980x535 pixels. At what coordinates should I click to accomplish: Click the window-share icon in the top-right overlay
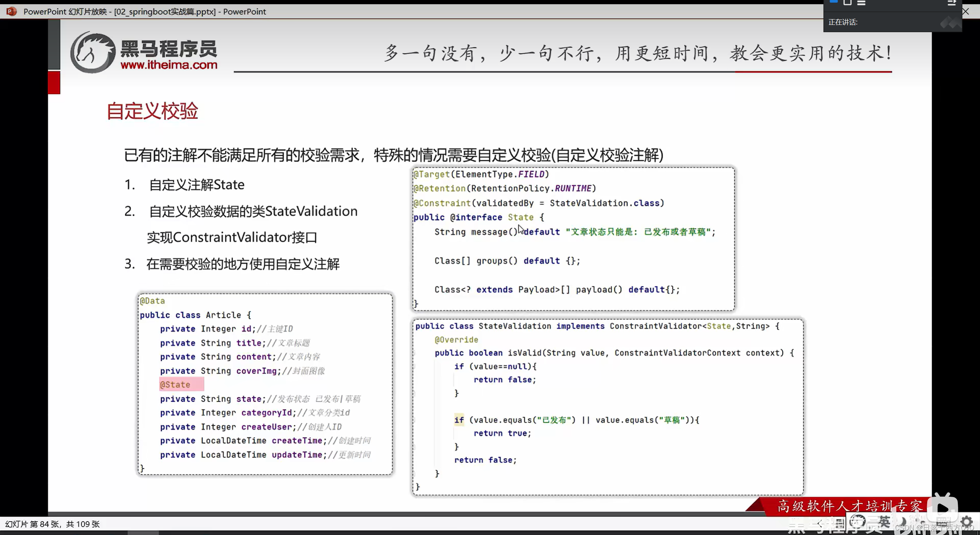(x=847, y=3)
